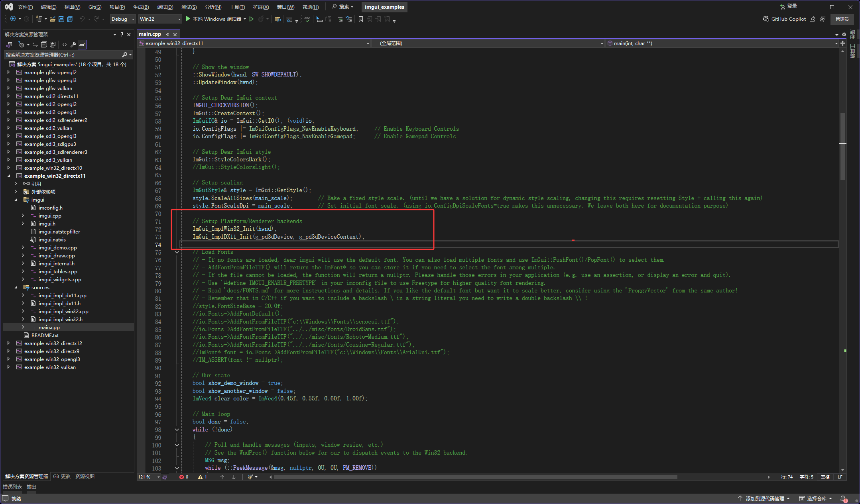Open the 输出 output tab

(x=31, y=487)
